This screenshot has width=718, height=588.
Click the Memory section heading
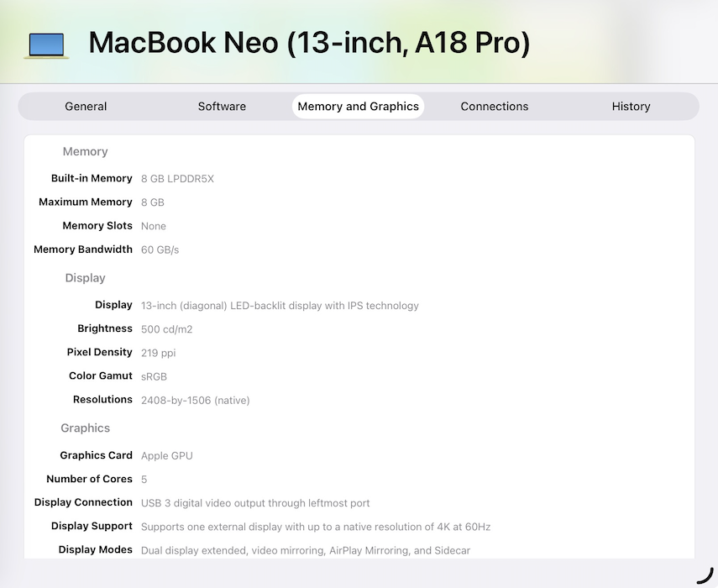pos(85,151)
